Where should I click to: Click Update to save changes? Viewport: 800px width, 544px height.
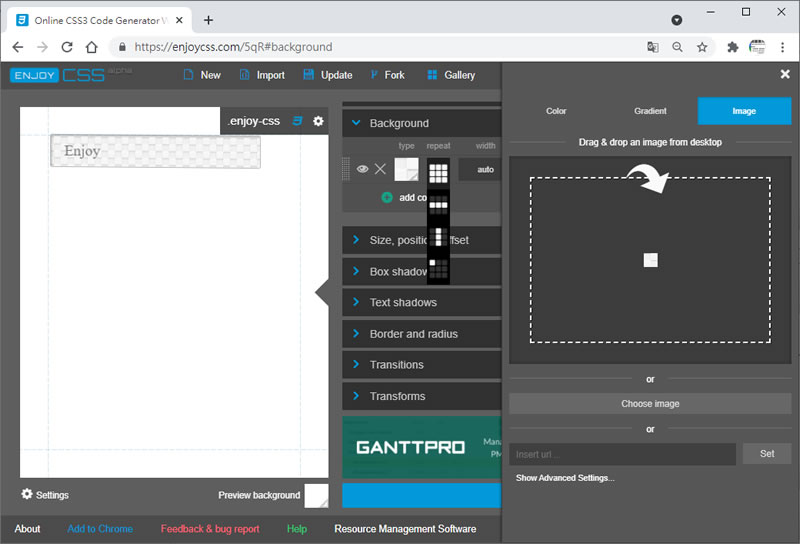[x=328, y=75]
